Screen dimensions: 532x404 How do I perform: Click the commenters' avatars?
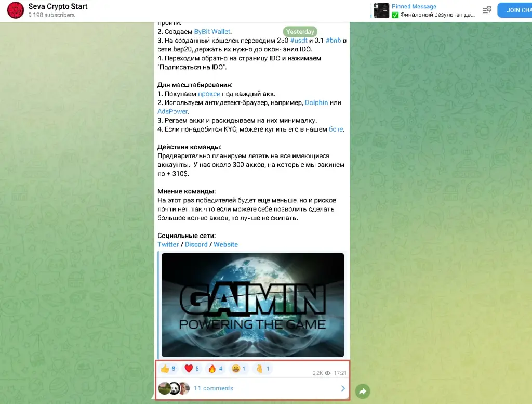(174, 388)
